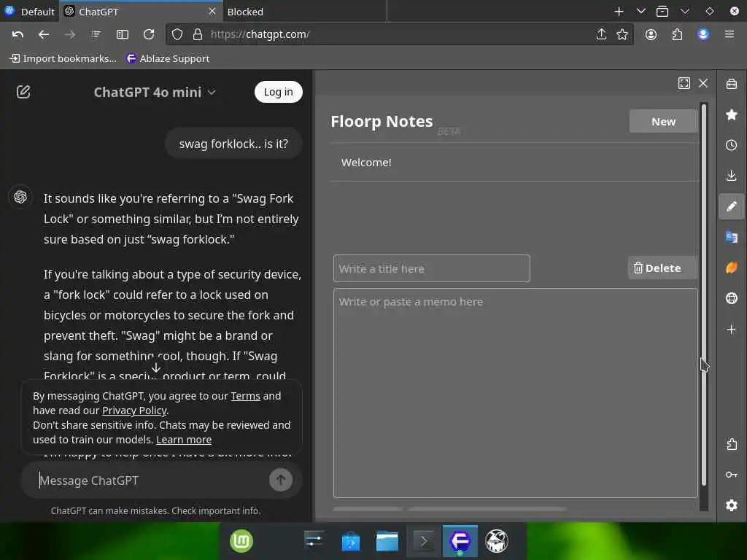Open the Terms link
Screen dimensions: 747x560
pyautogui.click(x=245, y=396)
